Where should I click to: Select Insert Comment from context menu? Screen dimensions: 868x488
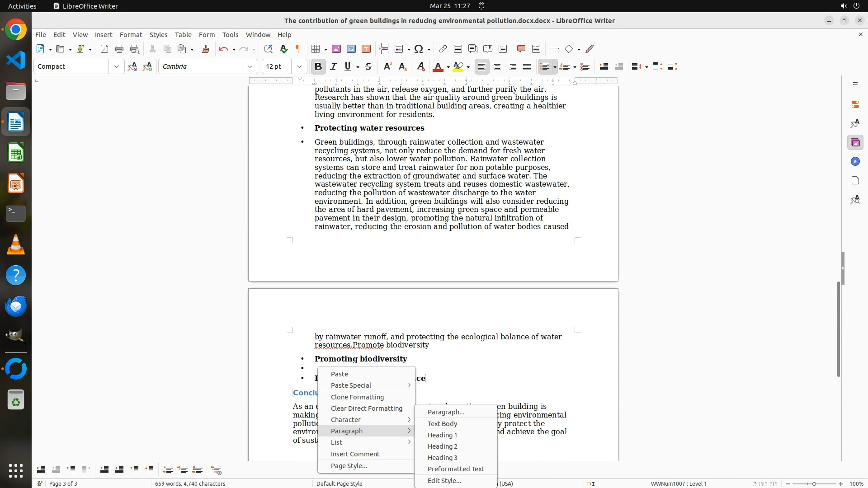355,454
